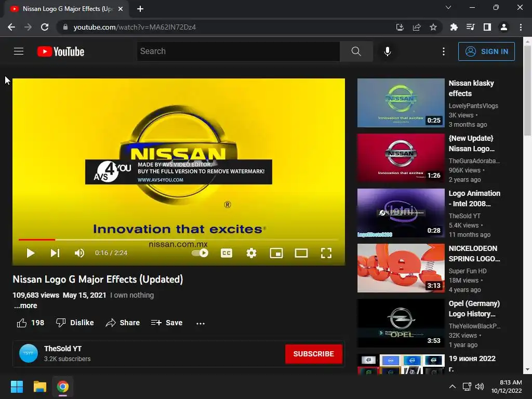Toggle closed captions CC
This screenshot has height=399, width=532.
(227, 253)
